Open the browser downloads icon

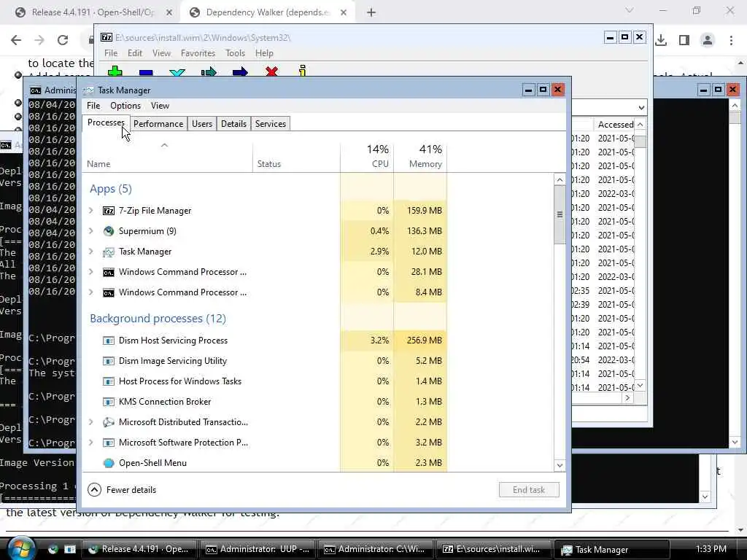point(661,40)
